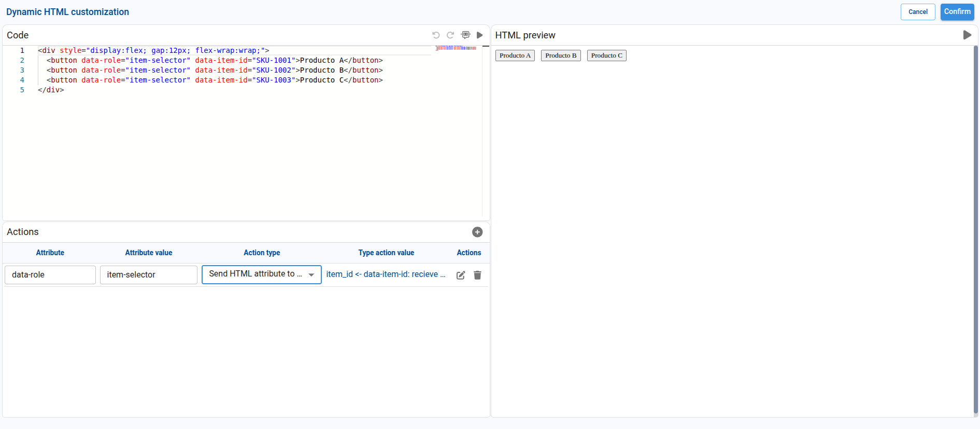This screenshot has width=980, height=429.
Task: Add a new action with plus icon
Action: tap(477, 232)
